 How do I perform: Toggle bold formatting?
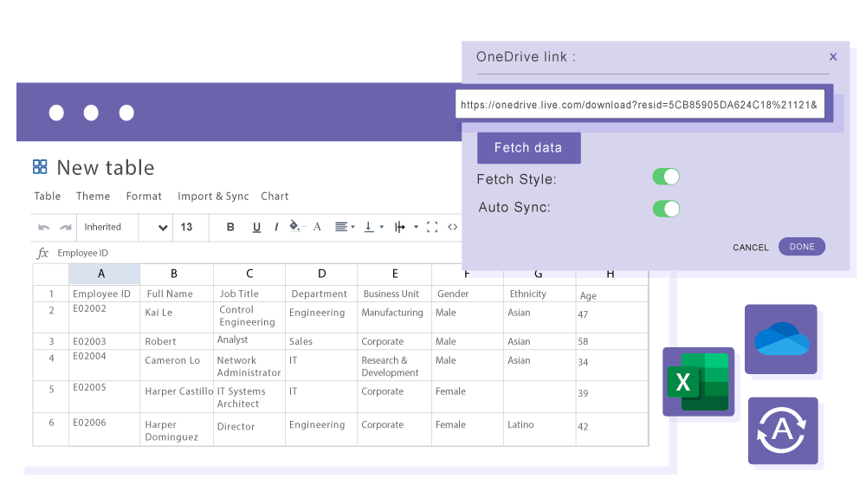coord(230,227)
